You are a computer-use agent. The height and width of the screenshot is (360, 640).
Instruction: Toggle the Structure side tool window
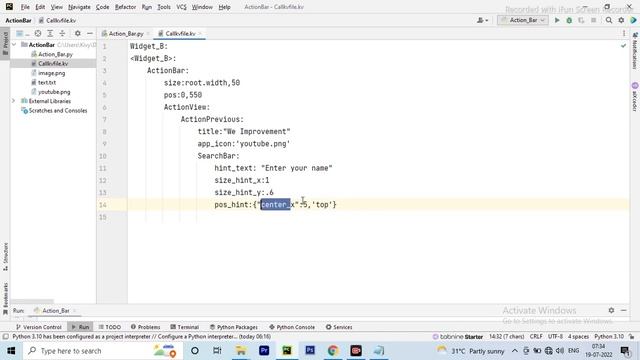tap(5, 257)
